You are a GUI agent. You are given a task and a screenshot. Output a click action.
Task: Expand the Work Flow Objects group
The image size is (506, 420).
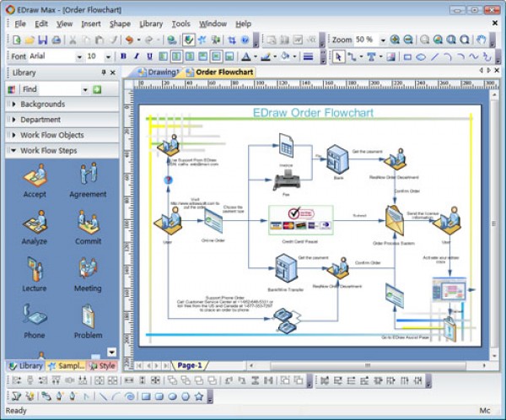[62, 135]
